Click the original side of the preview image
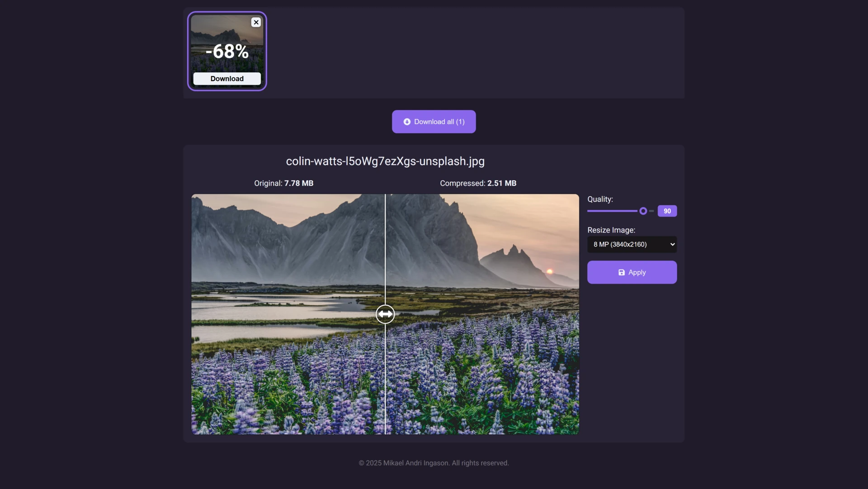Screen dimensions: 868x489 tap(288, 314)
